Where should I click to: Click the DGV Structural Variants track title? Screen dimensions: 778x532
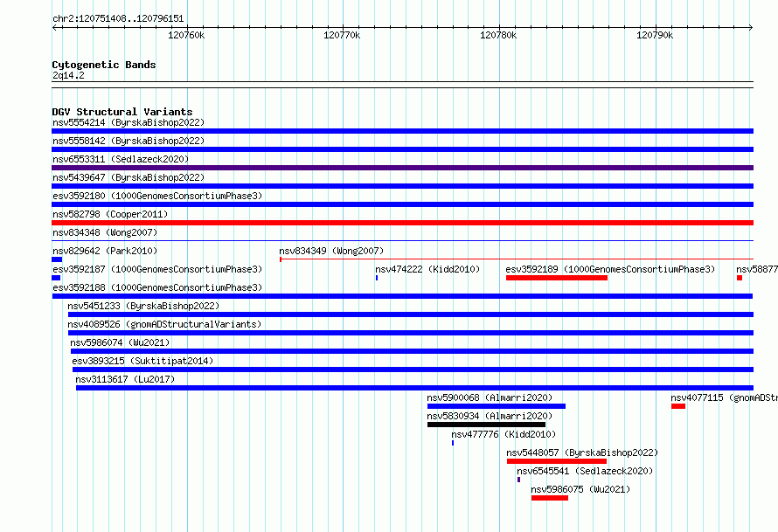(x=122, y=112)
